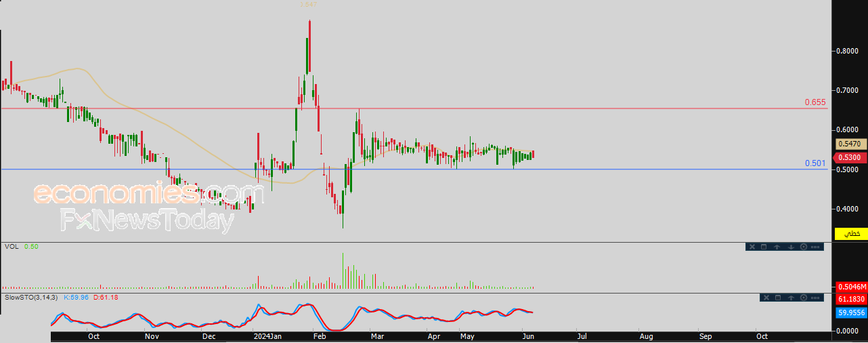Click the VOL indicator label
This screenshot has width=868, height=343.
(x=12, y=247)
